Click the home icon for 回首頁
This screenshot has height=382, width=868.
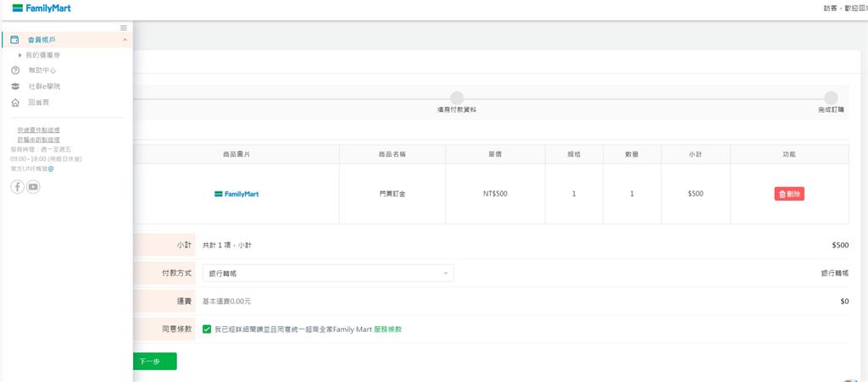[x=15, y=102]
